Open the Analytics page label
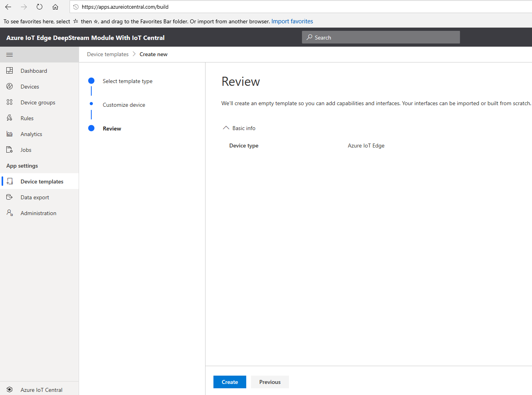The width and height of the screenshot is (532, 395). pyautogui.click(x=31, y=134)
